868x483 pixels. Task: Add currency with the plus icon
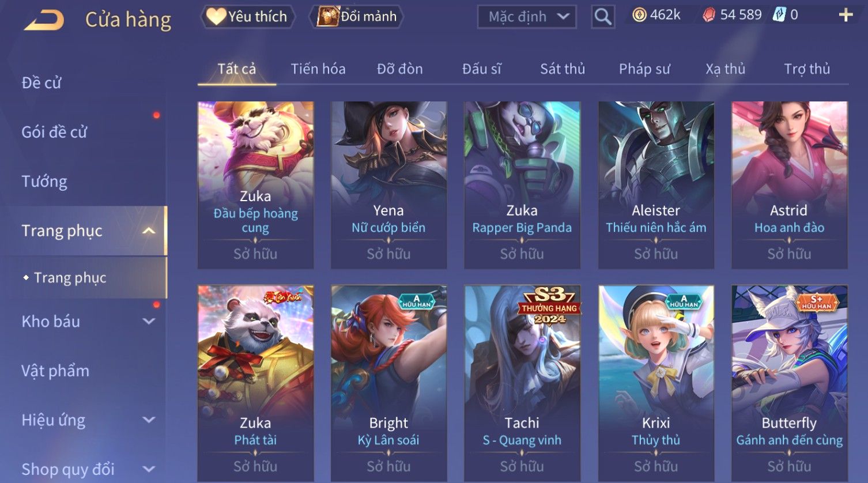846,16
